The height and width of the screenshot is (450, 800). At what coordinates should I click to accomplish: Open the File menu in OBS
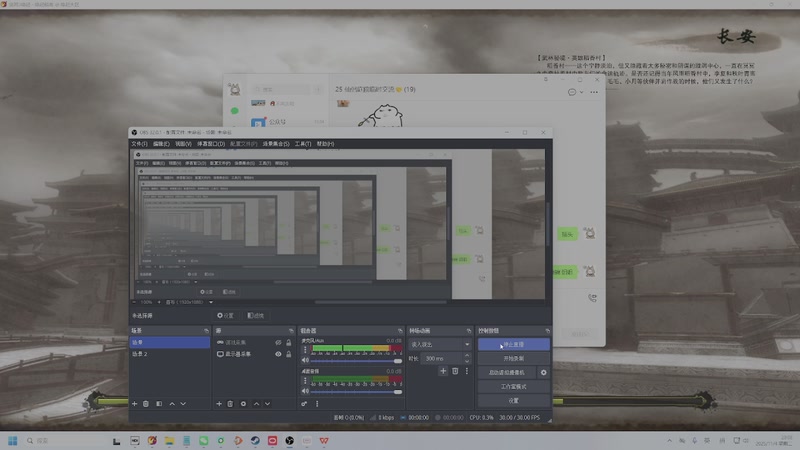[139, 144]
